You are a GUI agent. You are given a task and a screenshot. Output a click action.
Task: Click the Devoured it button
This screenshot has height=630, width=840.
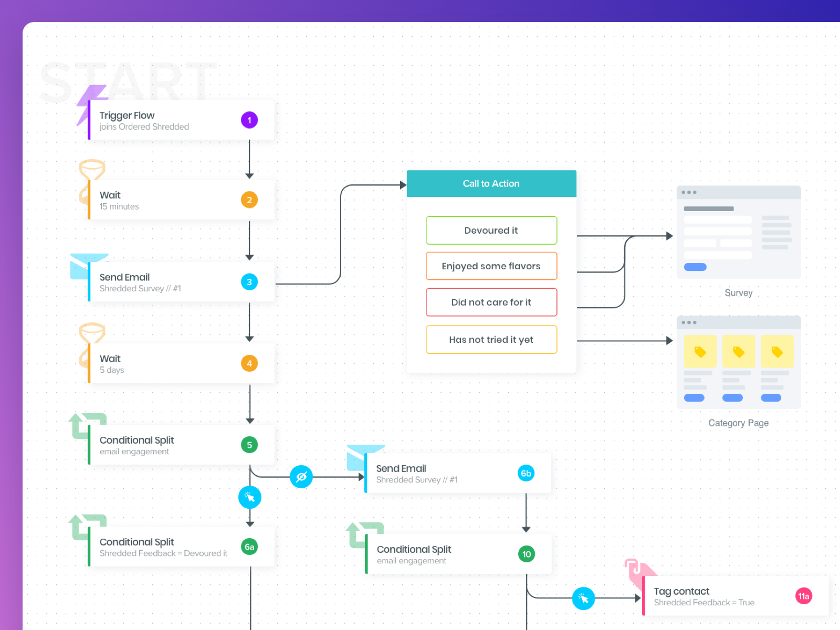[491, 230]
